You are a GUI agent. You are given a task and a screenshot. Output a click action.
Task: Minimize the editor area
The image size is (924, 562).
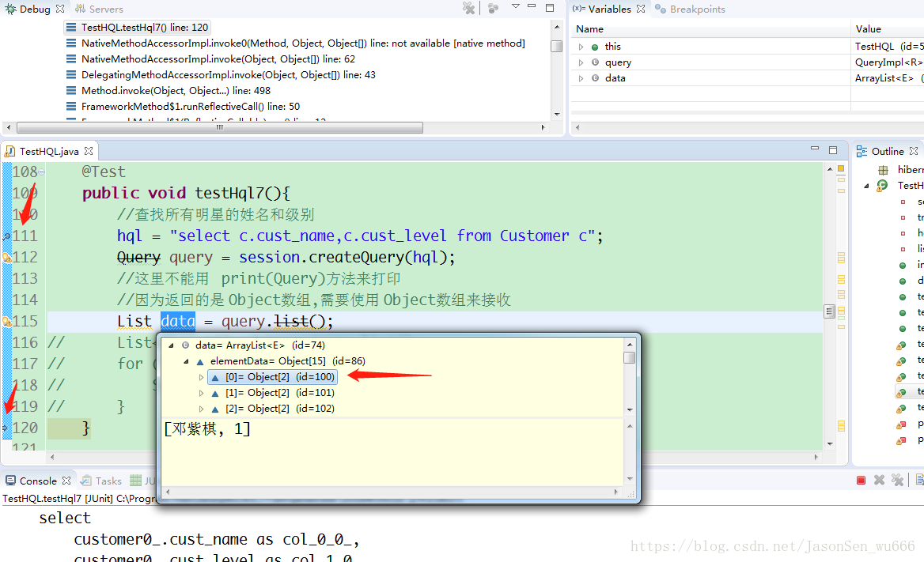point(815,149)
